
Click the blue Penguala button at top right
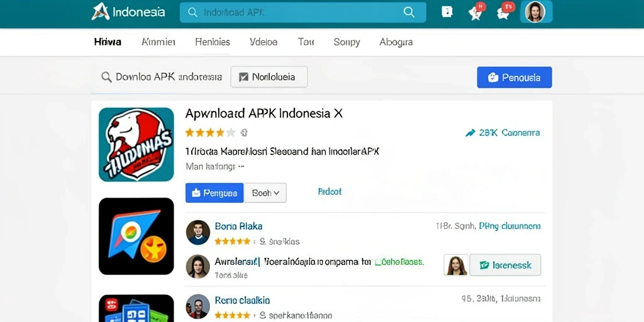(514, 77)
